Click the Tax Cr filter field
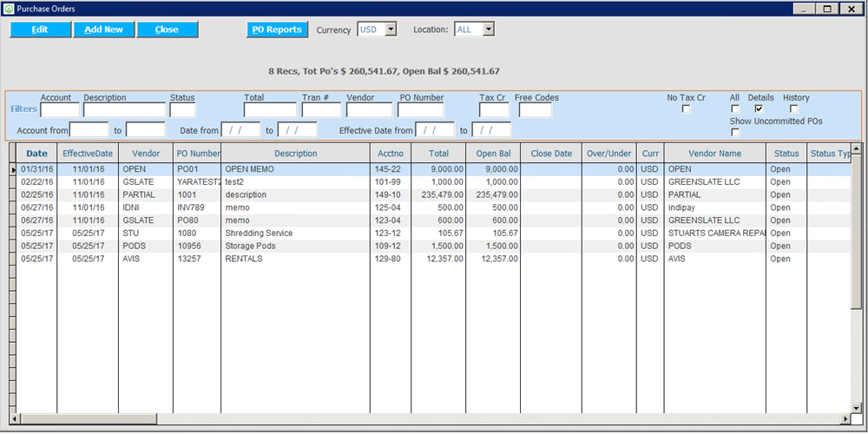The height and width of the screenshot is (434, 868). (495, 110)
